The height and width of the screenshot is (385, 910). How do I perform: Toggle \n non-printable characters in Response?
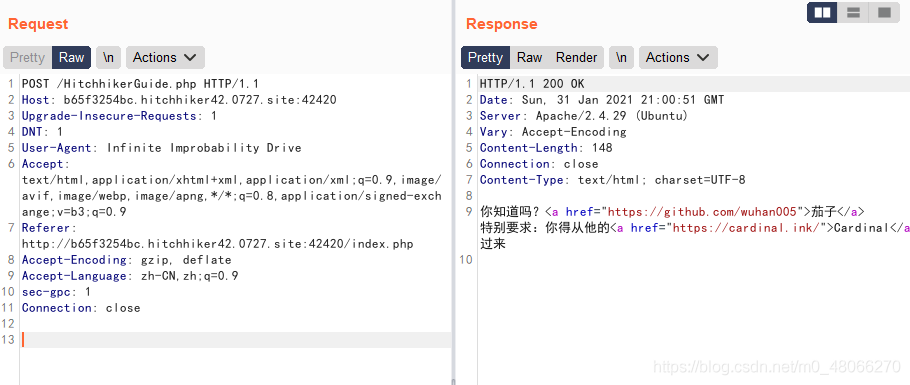coord(622,57)
